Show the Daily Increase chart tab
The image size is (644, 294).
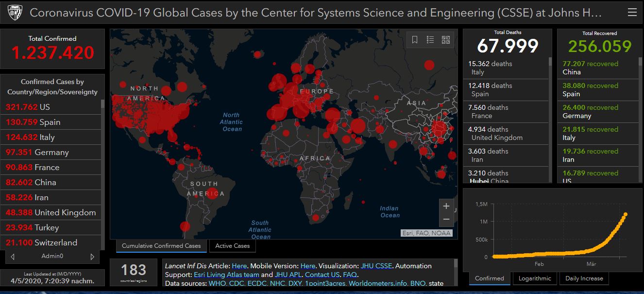pyautogui.click(x=584, y=278)
